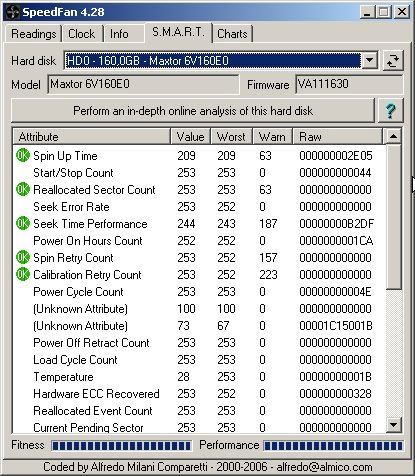Select the Current Pending Sector row
The height and width of the screenshot is (476, 415).
pos(199,427)
